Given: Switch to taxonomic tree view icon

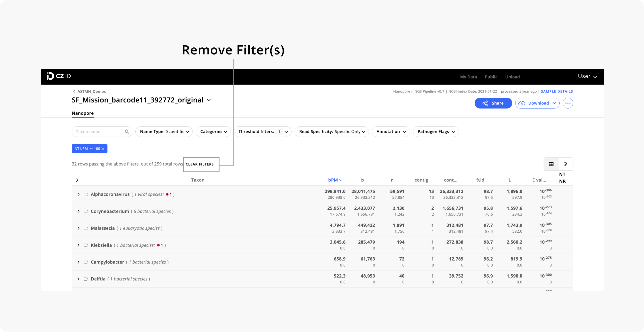Looking at the screenshot, I should pyautogui.click(x=566, y=164).
